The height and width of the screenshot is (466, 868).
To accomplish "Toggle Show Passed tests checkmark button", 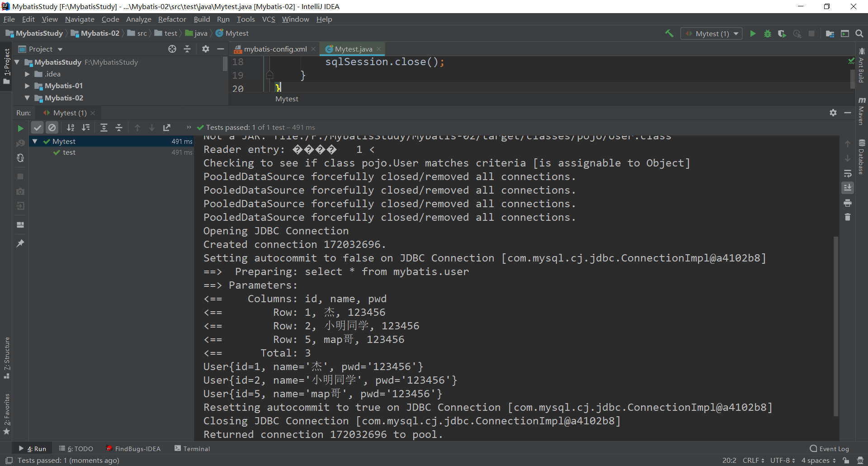I will (38, 128).
